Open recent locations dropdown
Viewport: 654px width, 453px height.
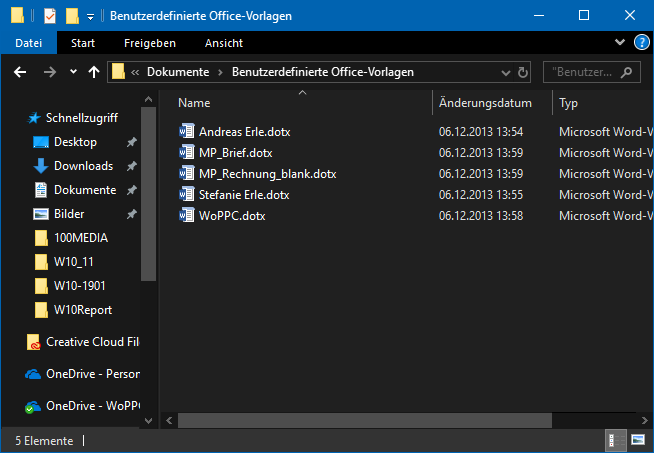coord(73,72)
